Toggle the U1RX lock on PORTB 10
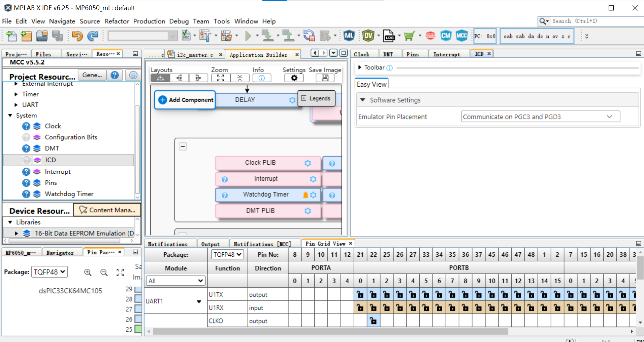 (x=492, y=308)
